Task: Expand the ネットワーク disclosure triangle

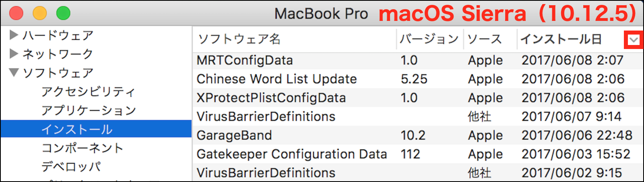Action: (x=14, y=53)
